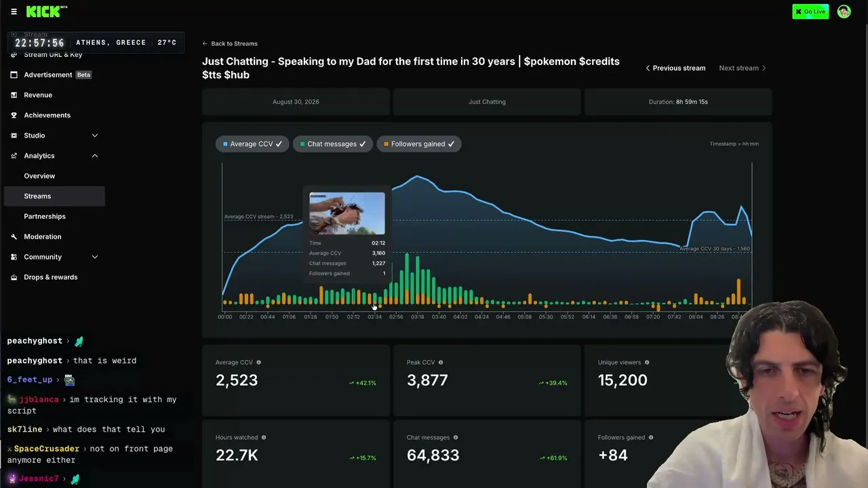Click the Analytics chart icon

(14, 156)
